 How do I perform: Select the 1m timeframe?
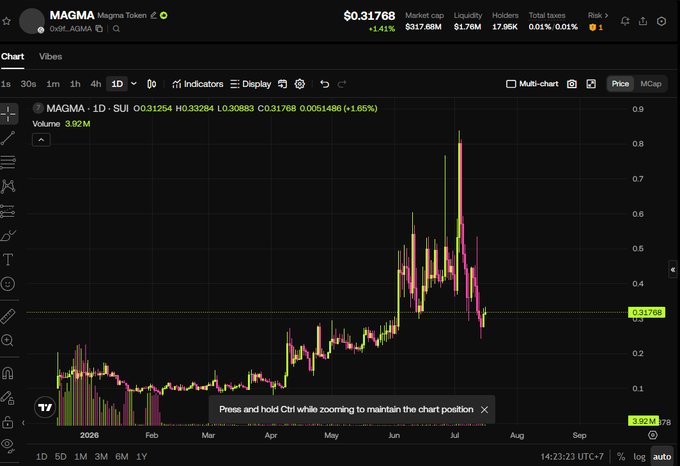[53, 84]
